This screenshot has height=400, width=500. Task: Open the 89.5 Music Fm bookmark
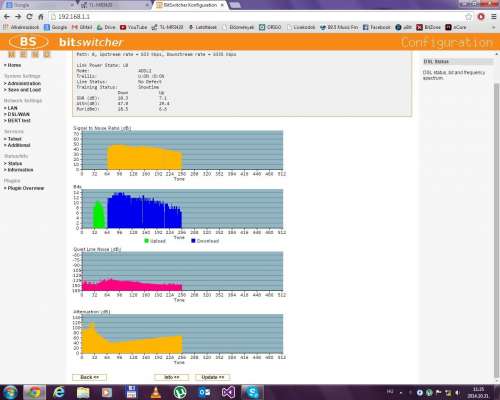tap(339, 27)
